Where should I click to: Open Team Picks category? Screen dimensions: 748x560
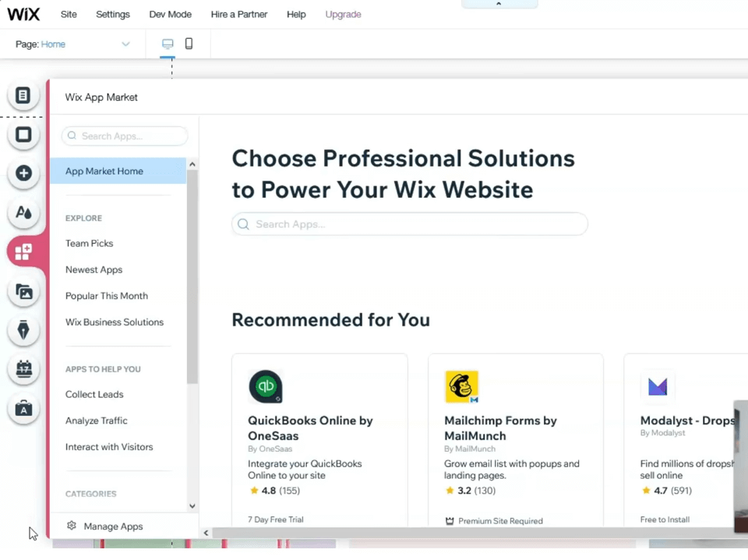89,243
